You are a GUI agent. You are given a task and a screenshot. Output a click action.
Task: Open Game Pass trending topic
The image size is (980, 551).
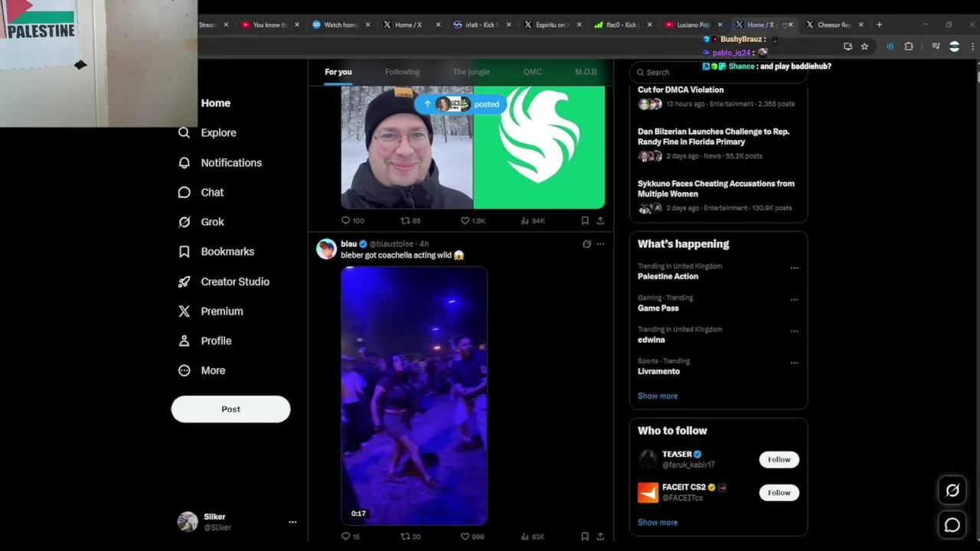point(658,308)
